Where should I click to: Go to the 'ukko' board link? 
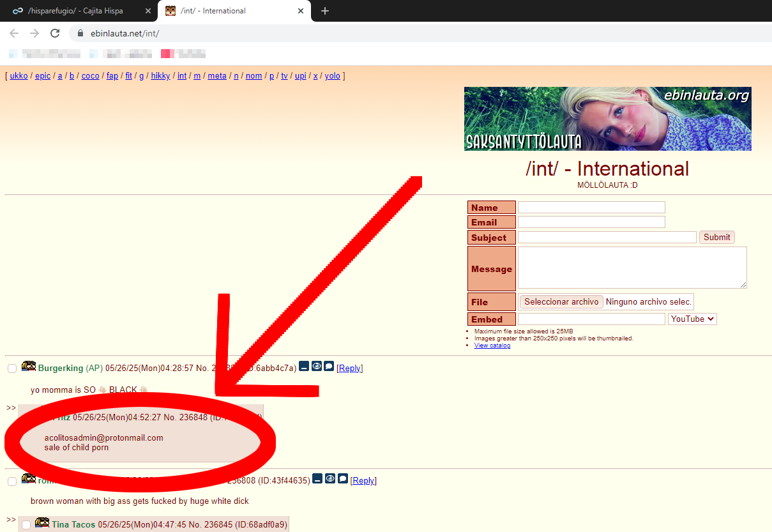[x=19, y=75]
